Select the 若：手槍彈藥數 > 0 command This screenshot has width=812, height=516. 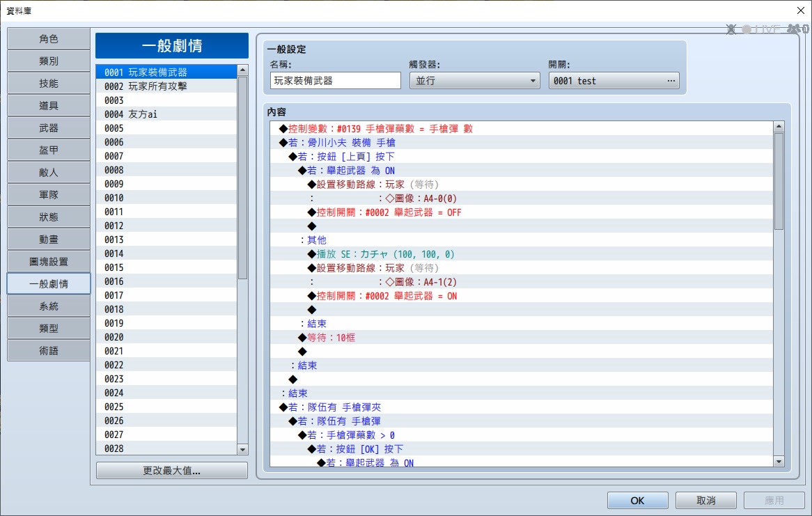point(522,435)
